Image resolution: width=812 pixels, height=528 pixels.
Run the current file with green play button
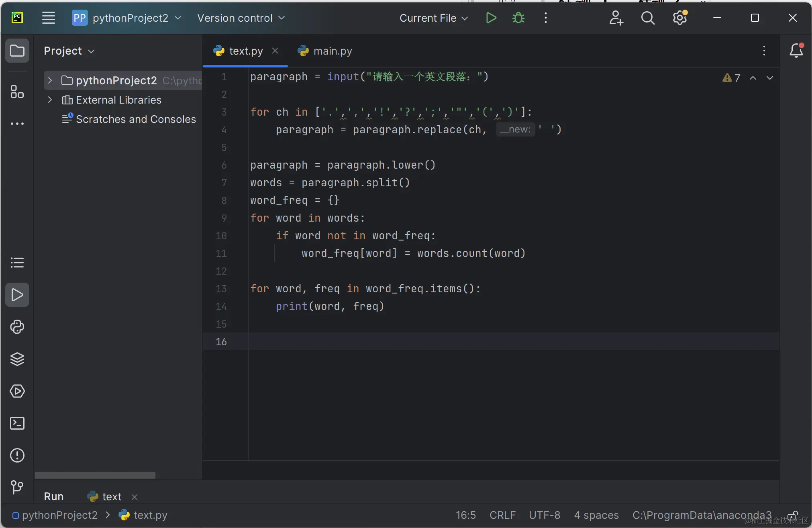[x=491, y=18]
